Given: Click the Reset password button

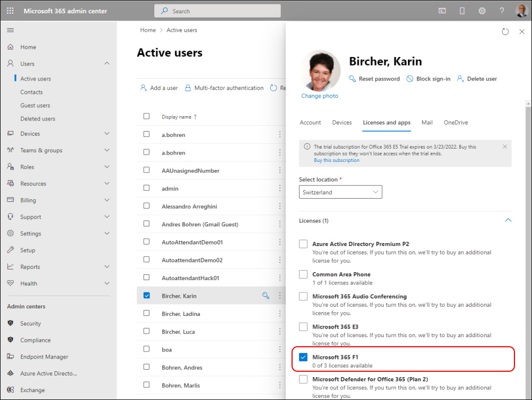Looking at the screenshot, I should [x=374, y=79].
